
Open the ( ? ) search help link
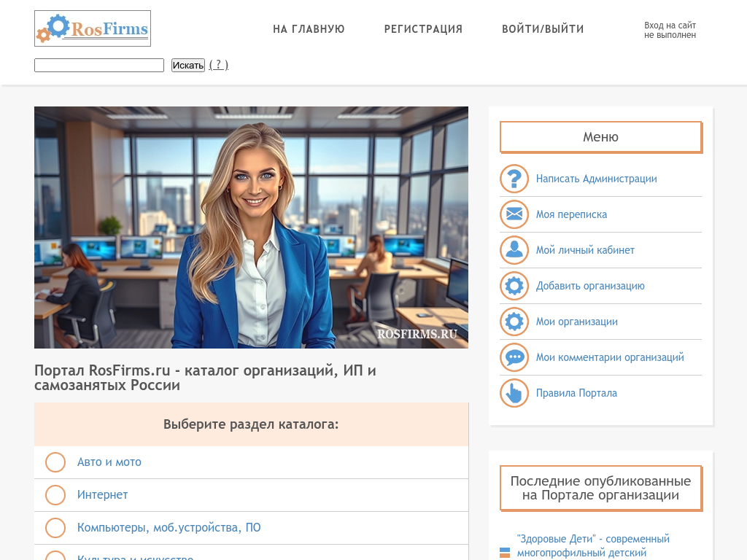point(219,65)
